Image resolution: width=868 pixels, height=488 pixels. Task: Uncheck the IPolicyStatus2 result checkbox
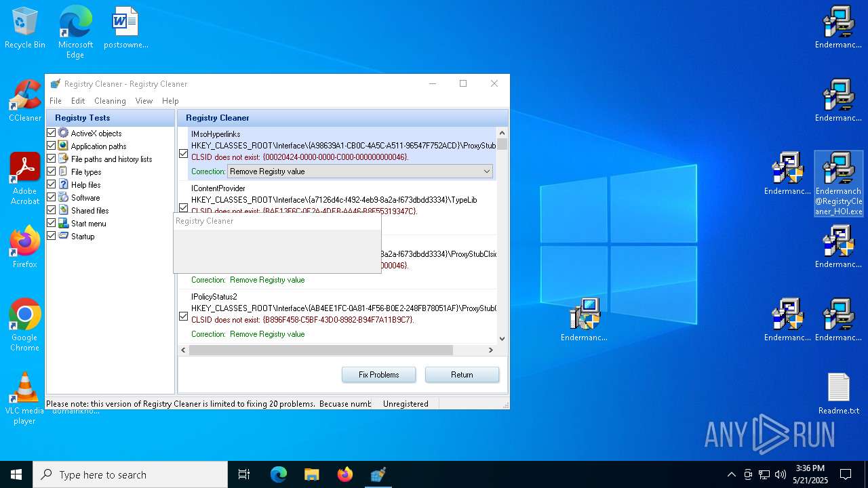183,317
